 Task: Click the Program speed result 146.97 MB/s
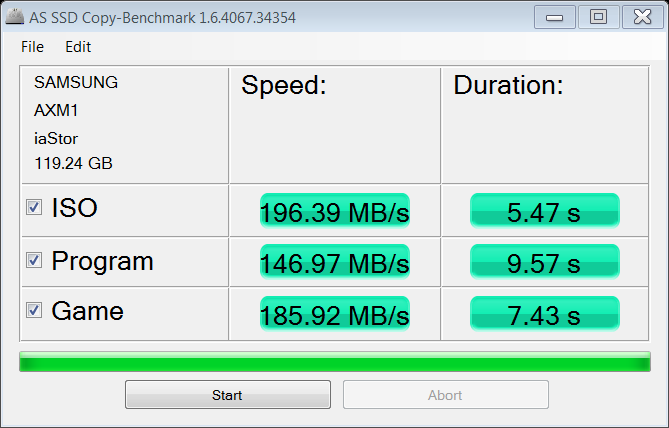[334, 263]
